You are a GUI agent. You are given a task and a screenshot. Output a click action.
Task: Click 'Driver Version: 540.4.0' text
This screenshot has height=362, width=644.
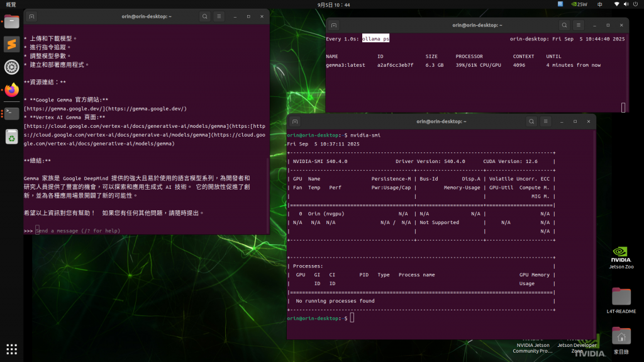(x=430, y=161)
